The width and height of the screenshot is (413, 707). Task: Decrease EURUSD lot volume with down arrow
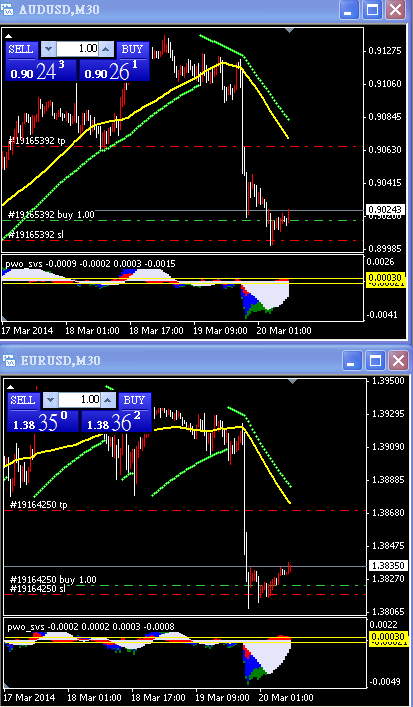coord(50,399)
